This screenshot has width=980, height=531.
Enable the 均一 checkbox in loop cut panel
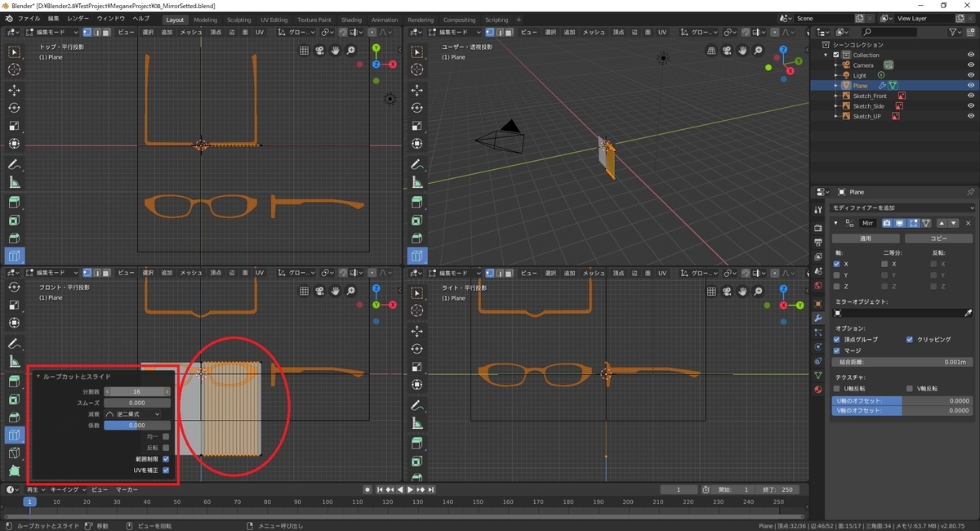click(x=166, y=436)
